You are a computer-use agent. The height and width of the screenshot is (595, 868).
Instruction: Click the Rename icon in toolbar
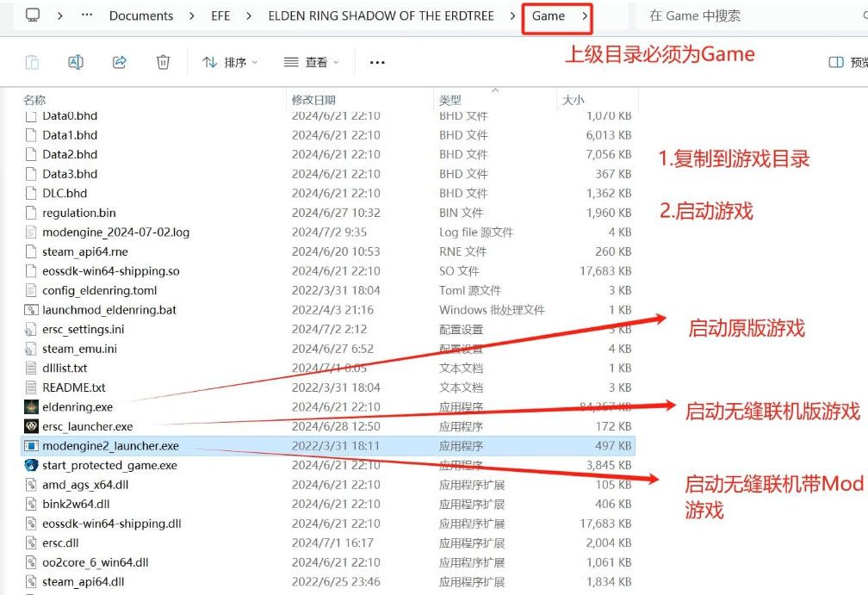[76, 62]
